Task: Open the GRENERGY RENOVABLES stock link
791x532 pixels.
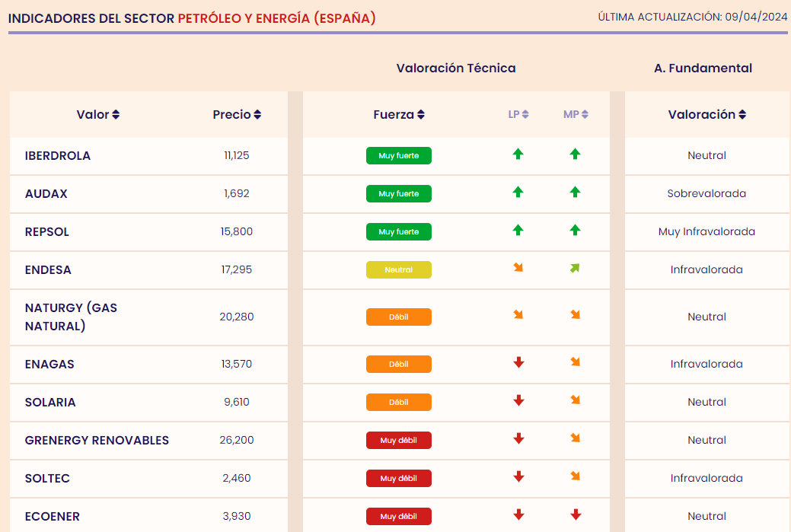Action: (x=97, y=440)
